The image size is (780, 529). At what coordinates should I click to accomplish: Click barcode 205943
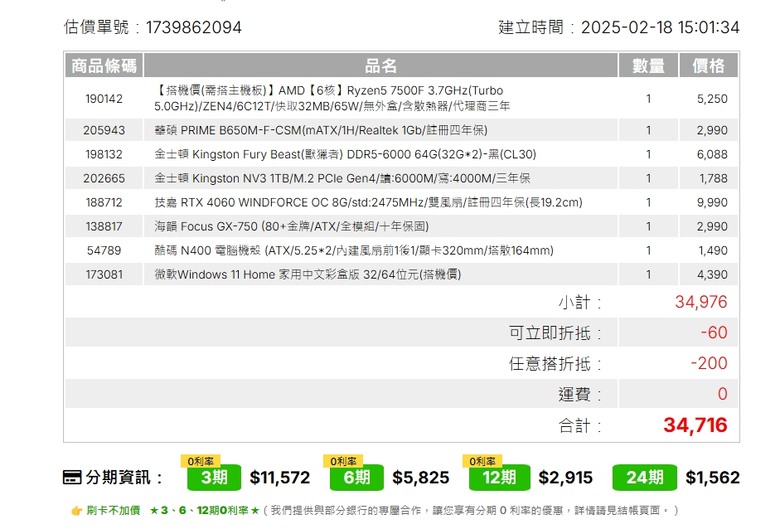[104, 130]
